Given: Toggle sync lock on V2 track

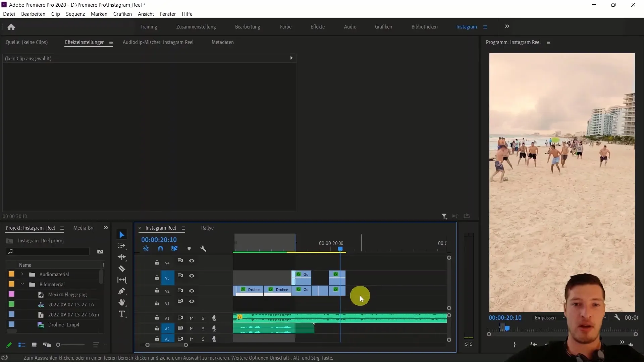Looking at the screenshot, I should coord(180,291).
